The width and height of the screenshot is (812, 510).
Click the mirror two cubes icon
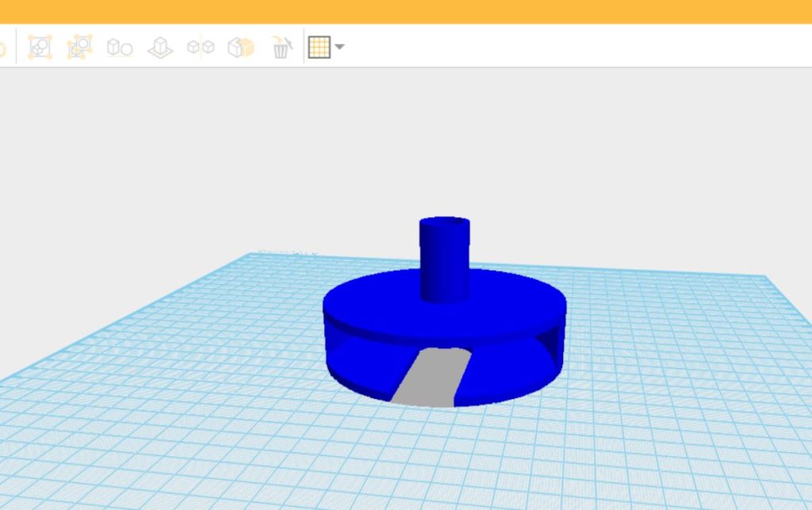pos(201,47)
